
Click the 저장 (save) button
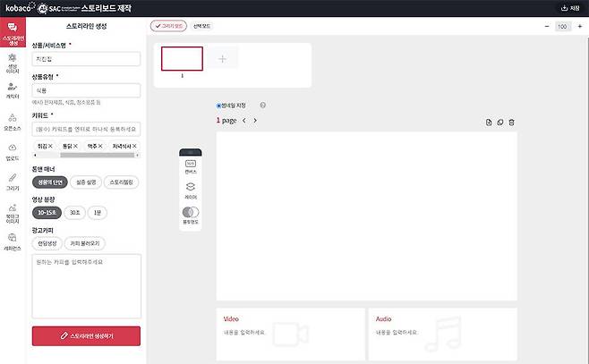pyautogui.click(x=569, y=8)
